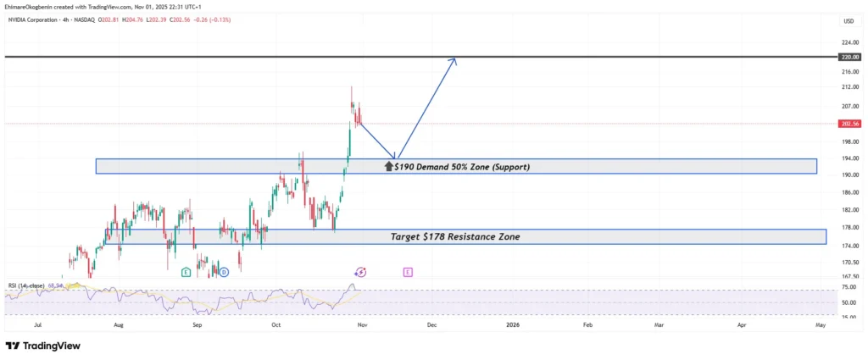The width and height of the screenshot is (868, 360).
Task: Click the Feb label on time axis
Action: pos(588,326)
